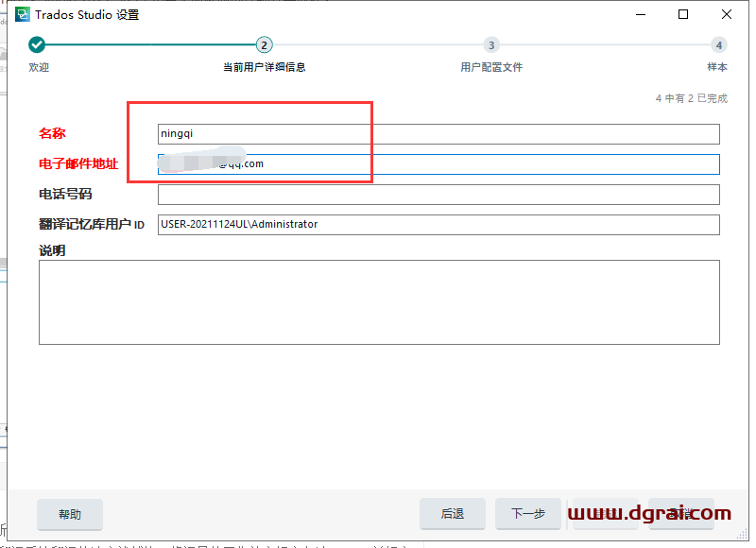Jump to the 样本 wizard step
The height and width of the screenshot is (548, 756).
point(718,67)
